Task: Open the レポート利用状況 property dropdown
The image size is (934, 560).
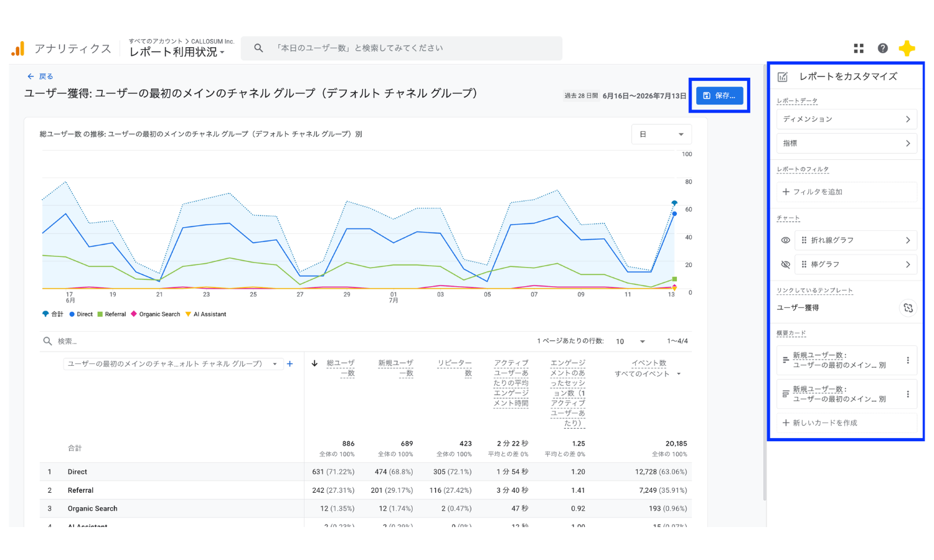Action: click(x=177, y=52)
